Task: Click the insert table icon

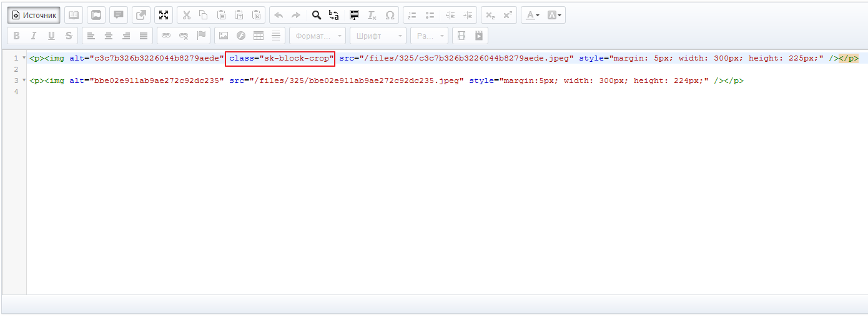Action: [258, 36]
